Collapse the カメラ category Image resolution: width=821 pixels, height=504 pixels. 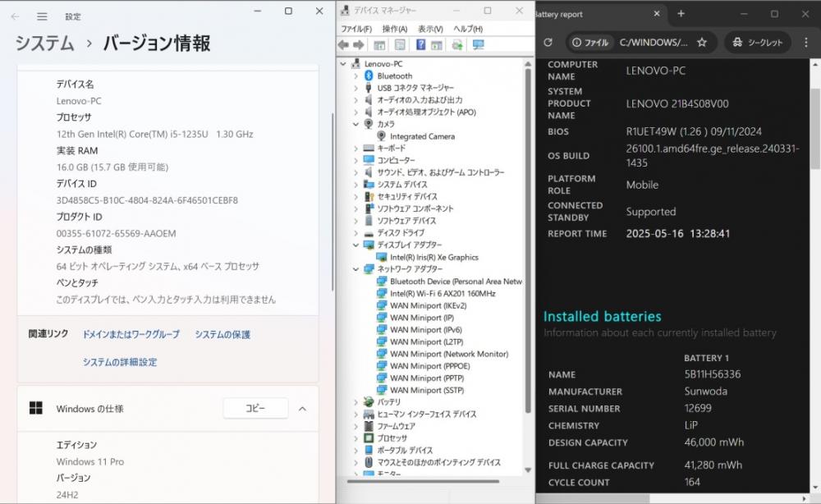pos(356,124)
